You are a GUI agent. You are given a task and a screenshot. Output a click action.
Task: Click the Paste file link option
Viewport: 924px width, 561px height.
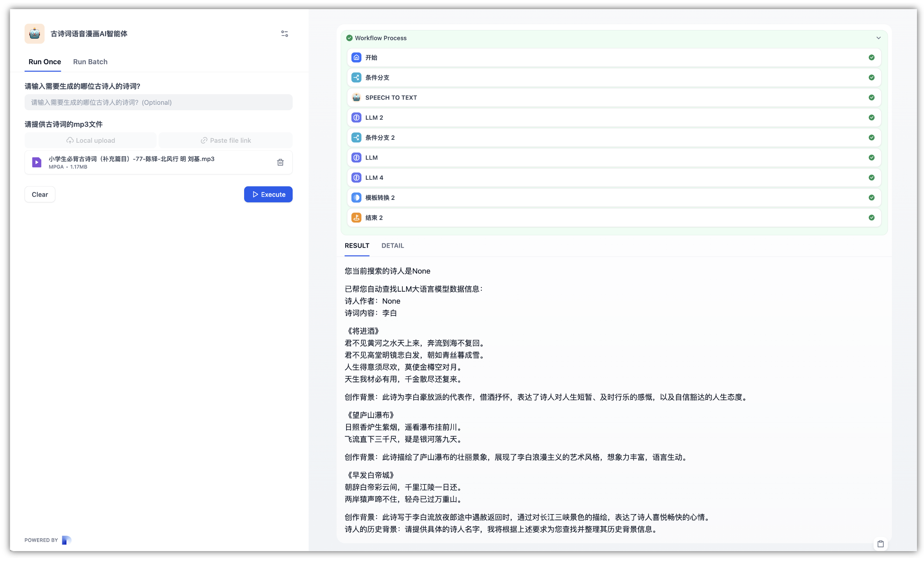pos(226,140)
